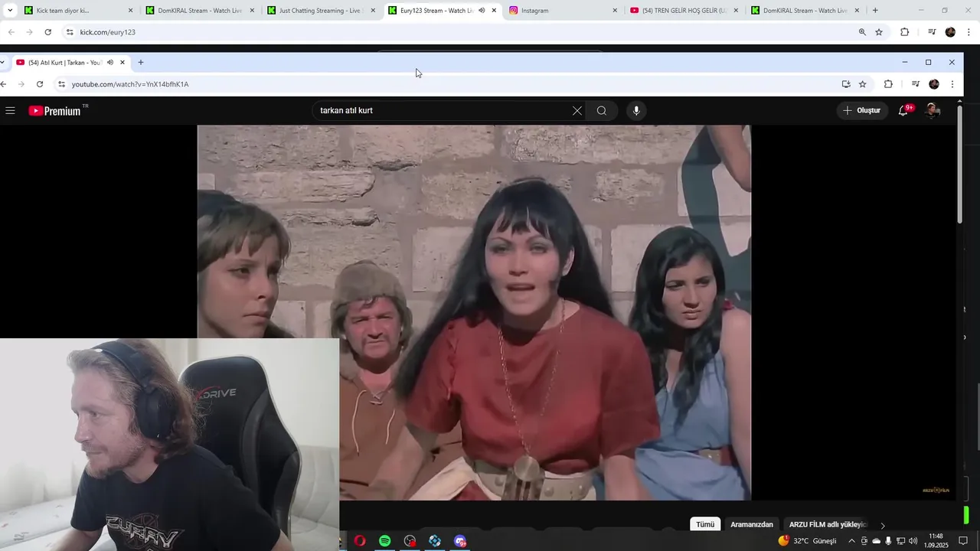980x551 pixels.
Task: Show hidden system tray icons chevron
Action: (851, 541)
